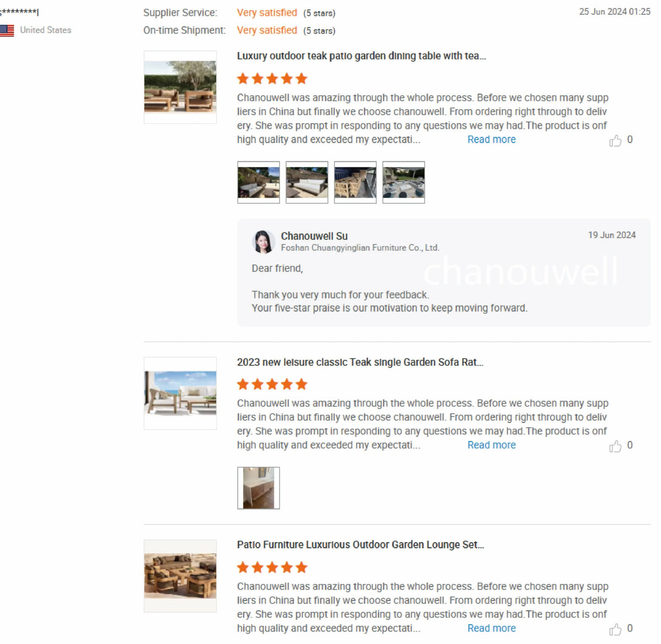Open the Garden Sofa product thumbnail
Image resolution: width=661 pixels, height=644 pixels.
click(180, 393)
